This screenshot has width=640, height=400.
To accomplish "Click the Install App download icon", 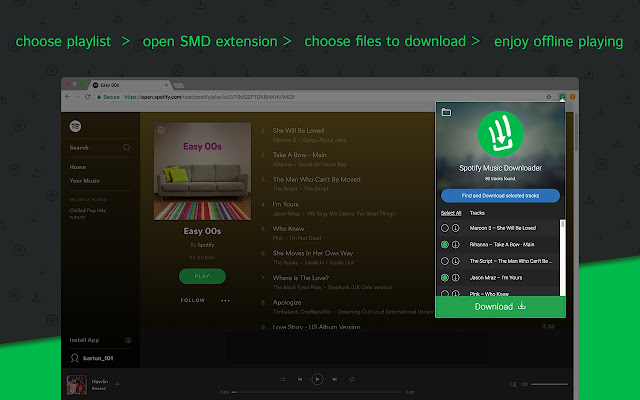I will pos(128,340).
